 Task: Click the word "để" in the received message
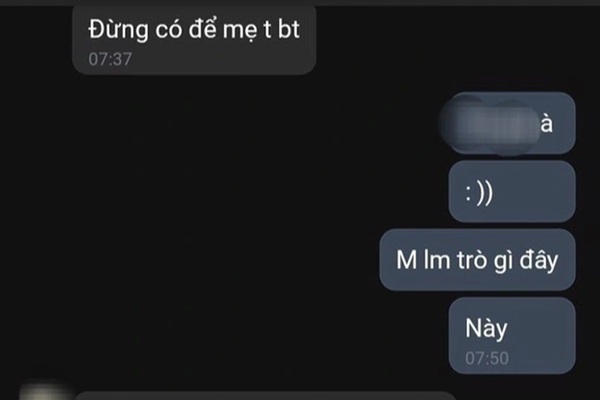pyautogui.click(x=203, y=29)
